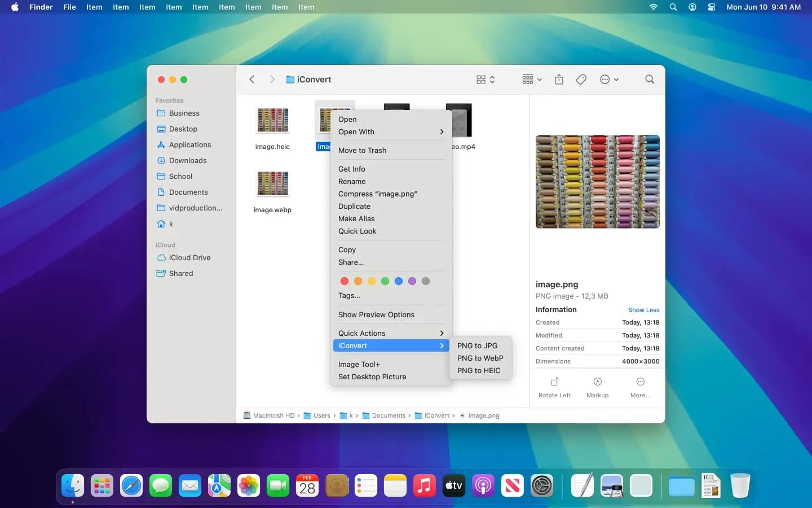The width and height of the screenshot is (812, 508).
Task: Click Documents in the path bar
Action: click(x=384, y=416)
